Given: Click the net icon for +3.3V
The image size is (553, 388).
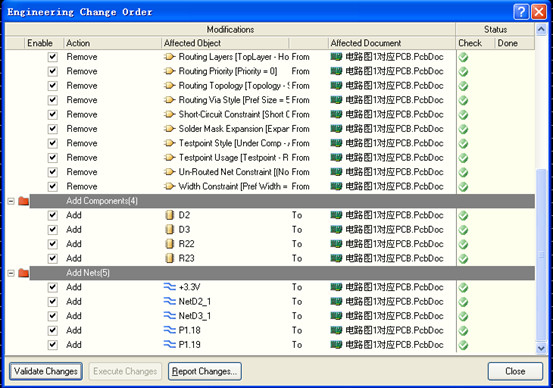Looking at the screenshot, I should pyautogui.click(x=170, y=287).
